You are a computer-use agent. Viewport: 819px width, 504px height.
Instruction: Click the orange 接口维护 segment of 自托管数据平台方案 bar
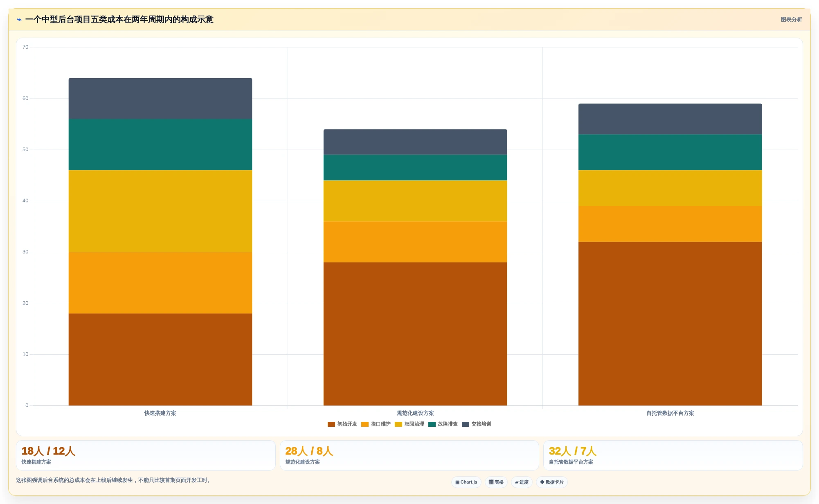coord(670,224)
